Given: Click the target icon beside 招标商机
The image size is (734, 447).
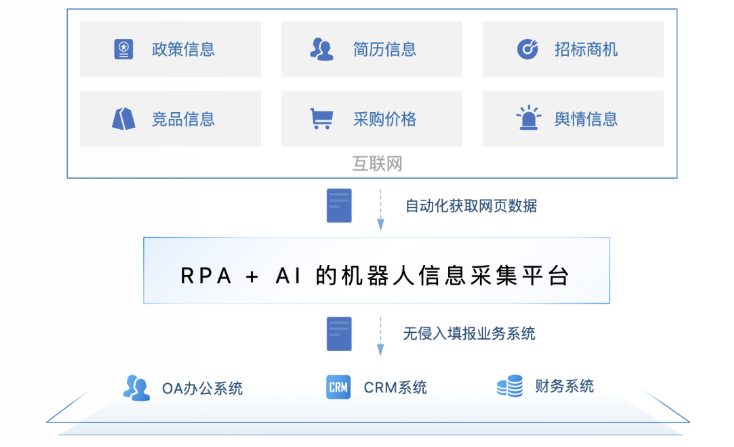Looking at the screenshot, I should click(x=528, y=49).
